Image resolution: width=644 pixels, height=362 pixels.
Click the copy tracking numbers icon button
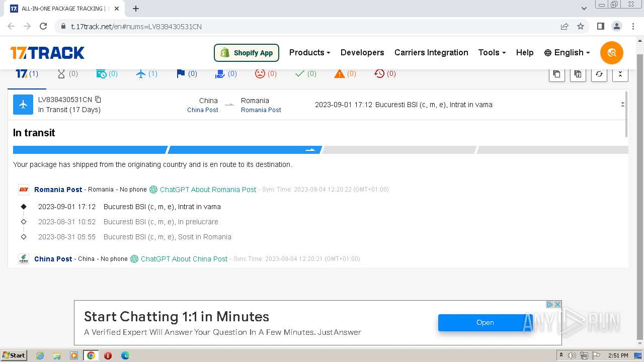click(x=556, y=74)
